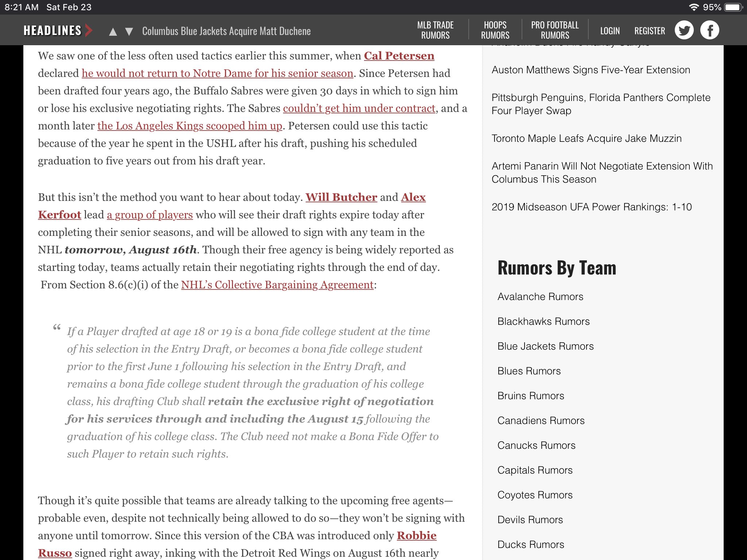Open Avalanche Rumors team link

point(540,297)
